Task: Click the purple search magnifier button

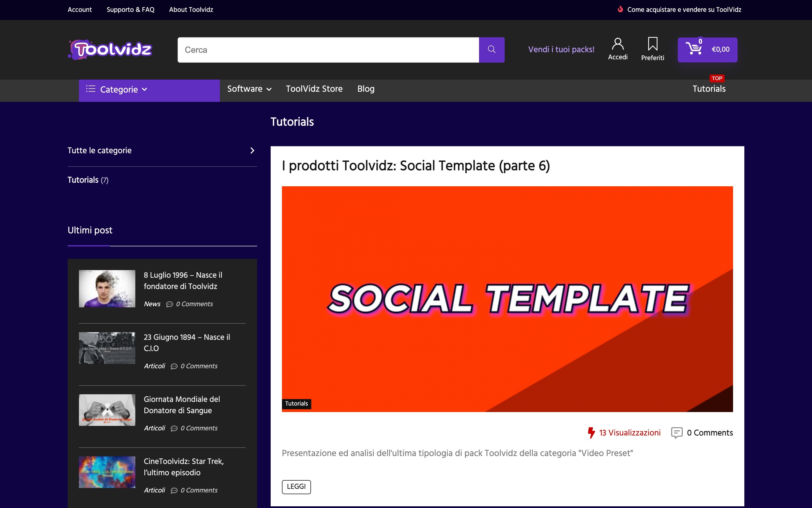Action: tap(491, 50)
